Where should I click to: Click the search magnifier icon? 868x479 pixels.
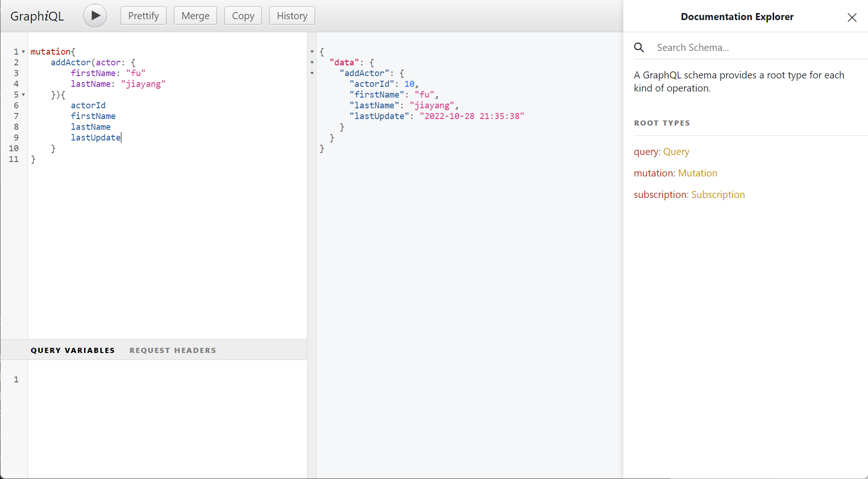639,48
